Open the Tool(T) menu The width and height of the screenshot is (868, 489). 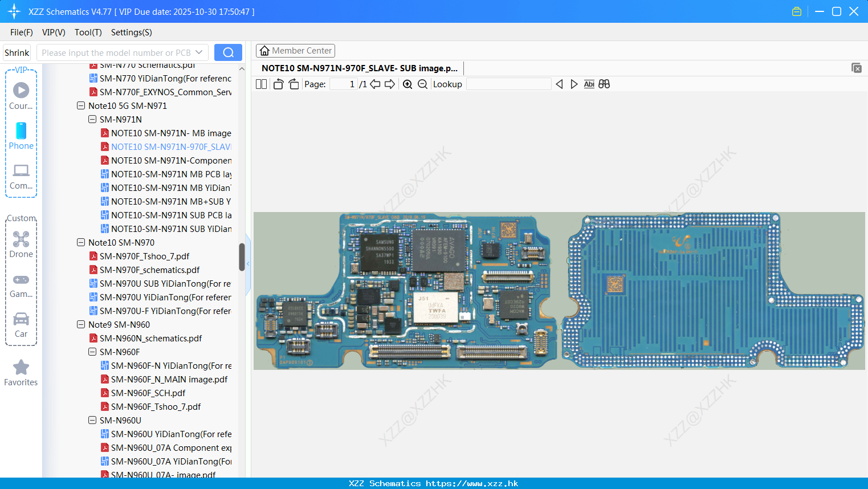88,32
